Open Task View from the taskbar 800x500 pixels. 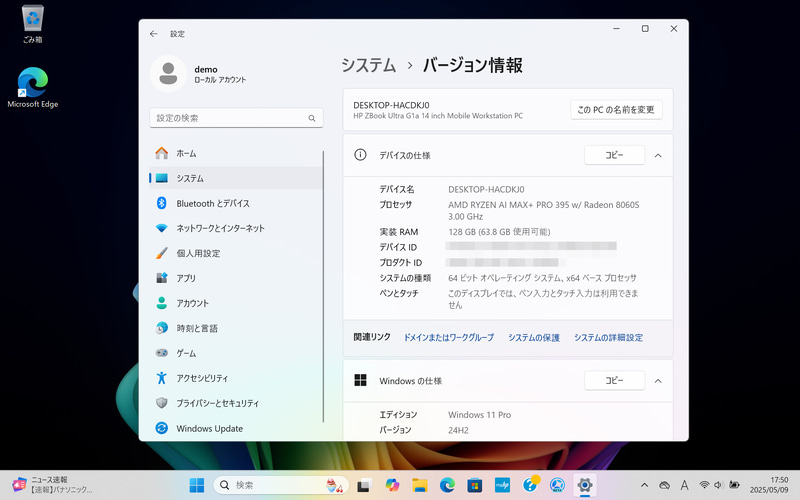364,485
